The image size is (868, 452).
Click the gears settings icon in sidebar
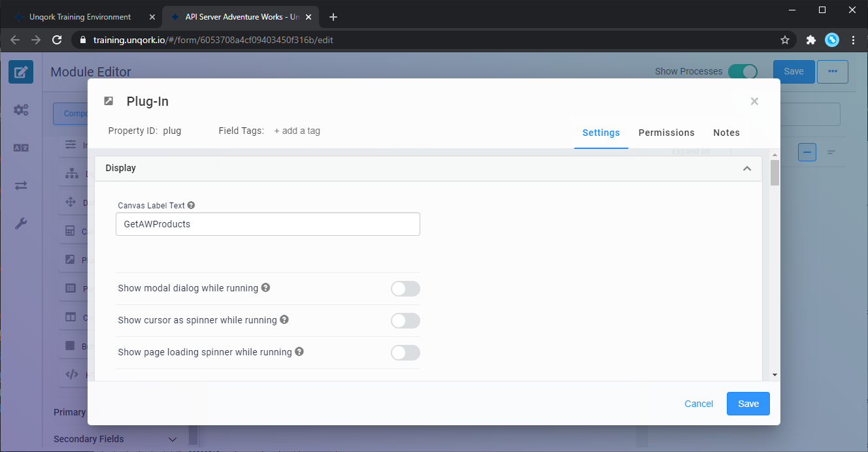pyautogui.click(x=21, y=110)
